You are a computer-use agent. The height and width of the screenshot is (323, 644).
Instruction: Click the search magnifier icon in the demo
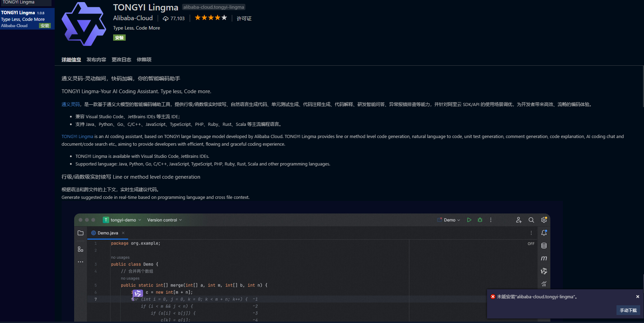531,220
